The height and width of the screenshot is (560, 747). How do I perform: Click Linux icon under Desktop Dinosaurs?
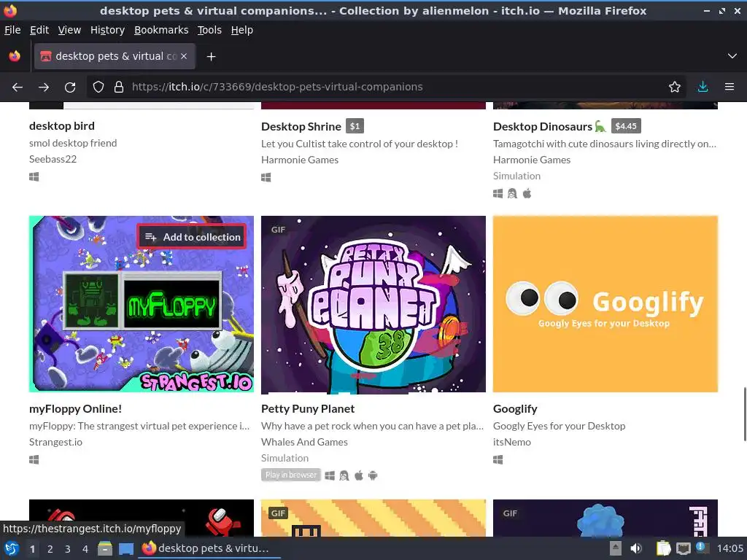[x=512, y=194]
